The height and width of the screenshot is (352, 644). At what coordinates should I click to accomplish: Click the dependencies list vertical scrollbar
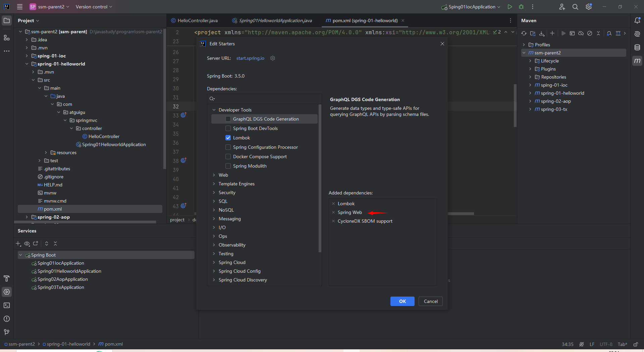(x=320, y=178)
